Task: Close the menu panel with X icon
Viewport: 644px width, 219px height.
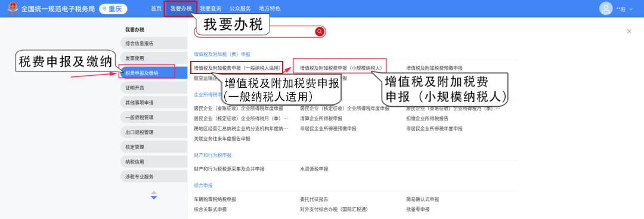Action: [x=629, y=31]
